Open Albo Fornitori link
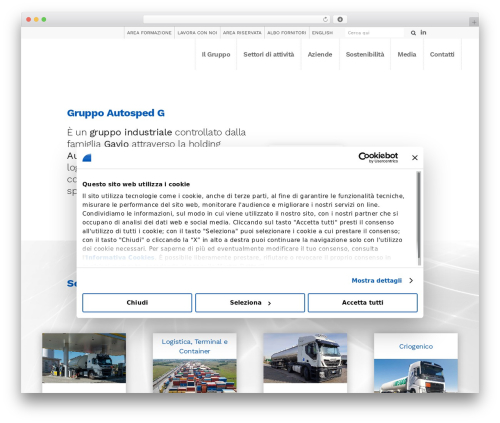500x423 pixels. click(286, 33)
